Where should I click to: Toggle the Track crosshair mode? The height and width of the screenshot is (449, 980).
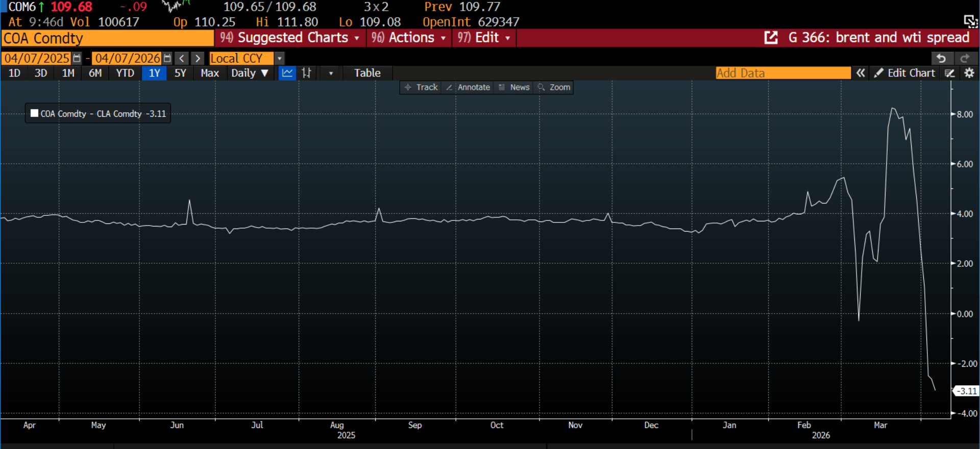point(421,87)
